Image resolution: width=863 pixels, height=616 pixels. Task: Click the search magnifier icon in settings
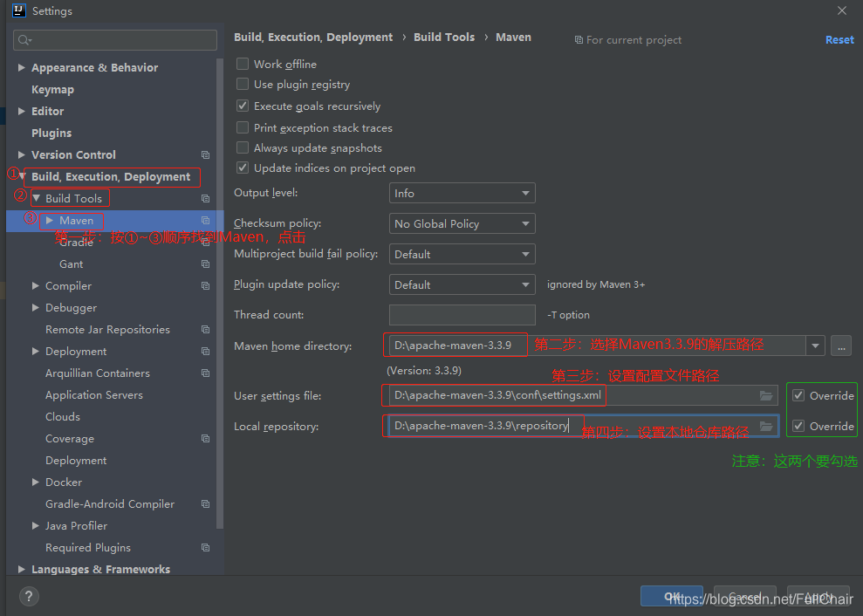pyautogui.click(x=24, y=40)
